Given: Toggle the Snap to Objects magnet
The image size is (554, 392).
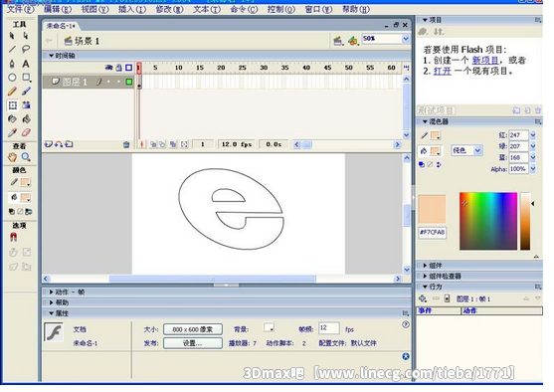Looking at the screenshot, I should click(13, 237).
